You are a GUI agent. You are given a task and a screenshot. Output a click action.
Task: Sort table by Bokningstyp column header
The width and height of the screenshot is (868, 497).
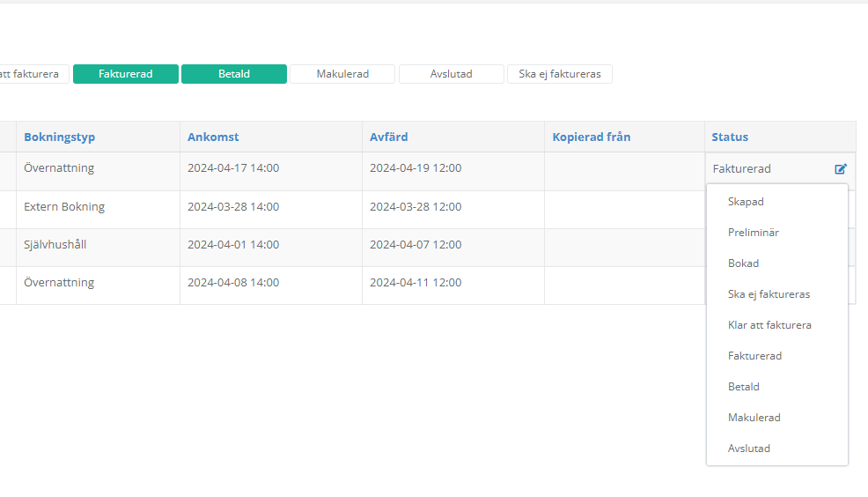[60, 137]
